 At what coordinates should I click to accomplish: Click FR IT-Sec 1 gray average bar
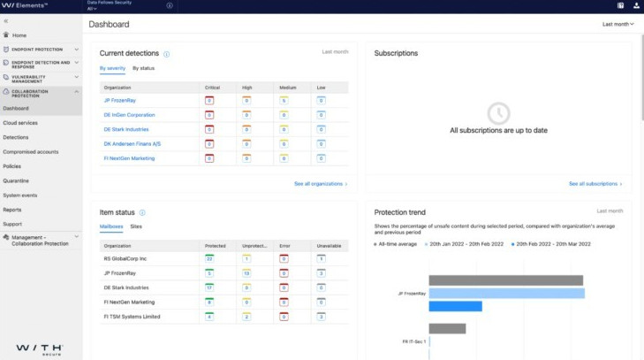(x=447, y=328)
